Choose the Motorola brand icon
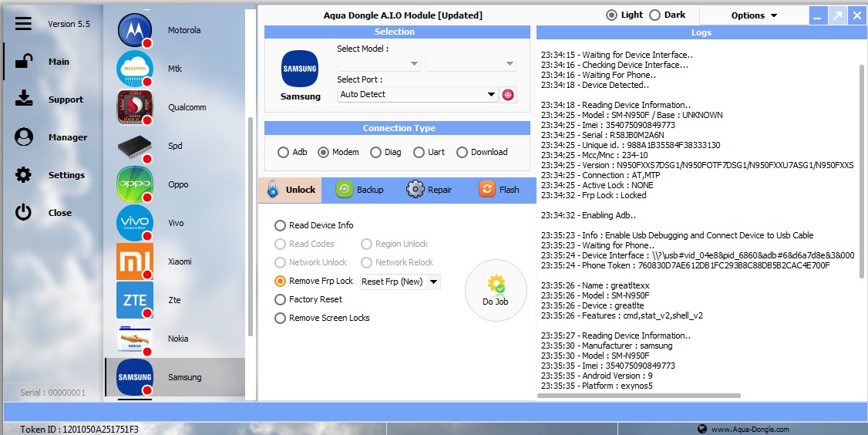The height and width of the screenshot is (435, 868). (x=135, y=29)
